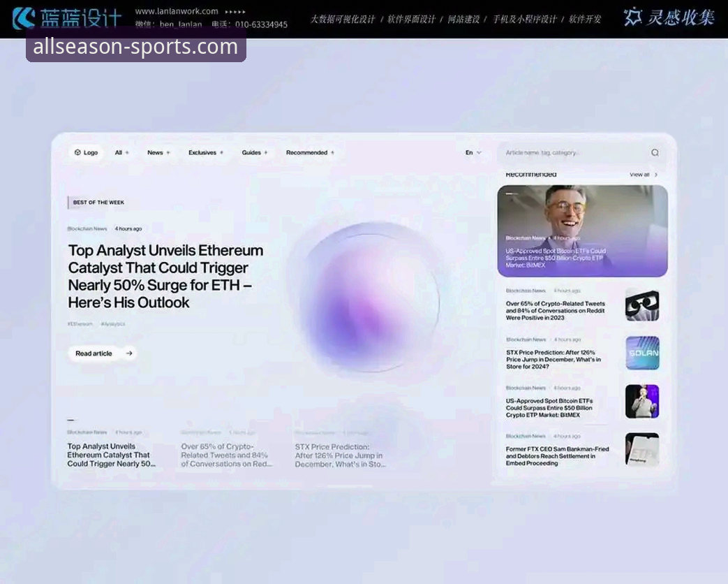This screenshot has height=584, width=728.
Task: Click the View all arrow icon
Action: click(x=656, y=175)
